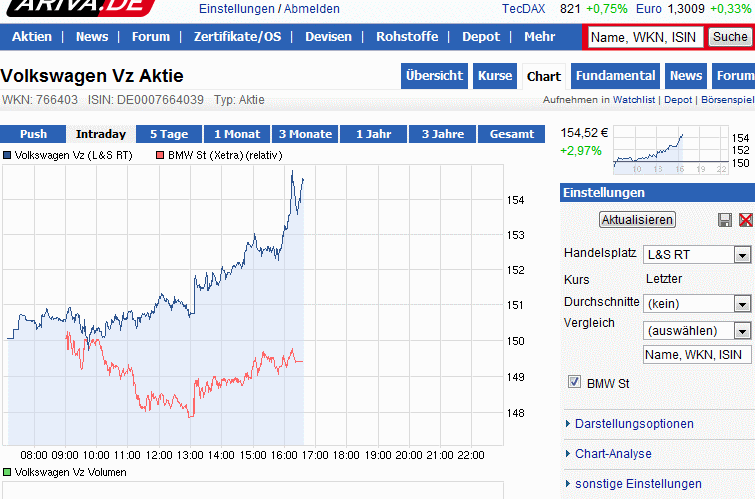The image size is (755, 499).
Task: Open the Mehr menu
Action: [x=540, y=37]
